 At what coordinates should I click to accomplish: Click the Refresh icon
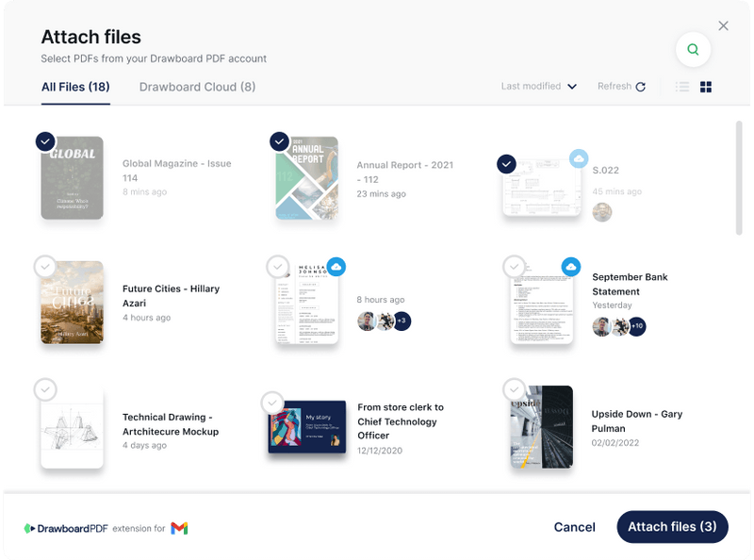[x=639, y=87]
